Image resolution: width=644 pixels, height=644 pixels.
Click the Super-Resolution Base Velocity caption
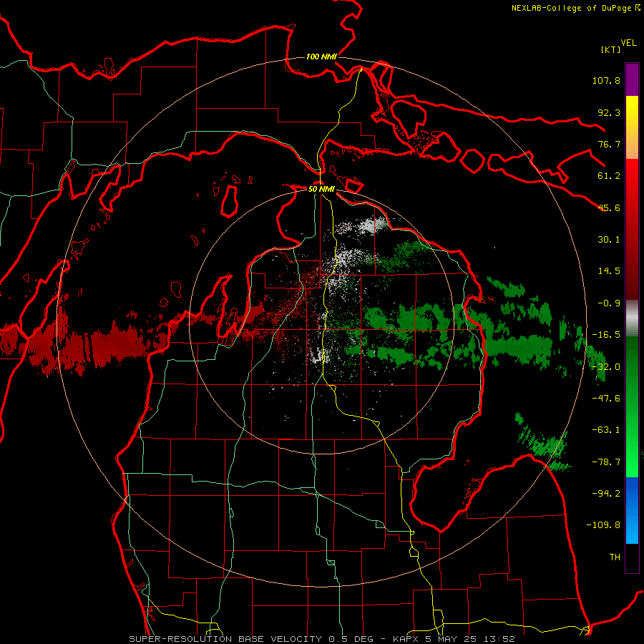(322, 639)
